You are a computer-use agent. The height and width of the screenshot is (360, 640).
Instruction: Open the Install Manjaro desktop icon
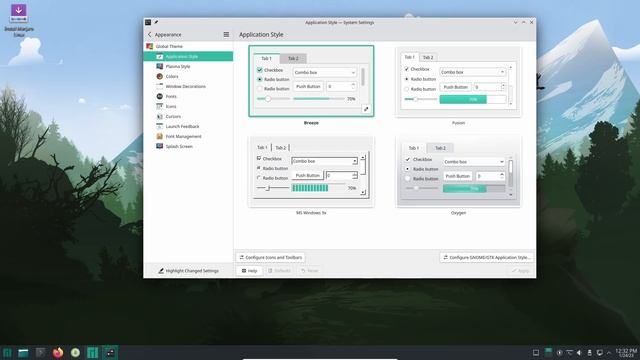tap(18, 20)
